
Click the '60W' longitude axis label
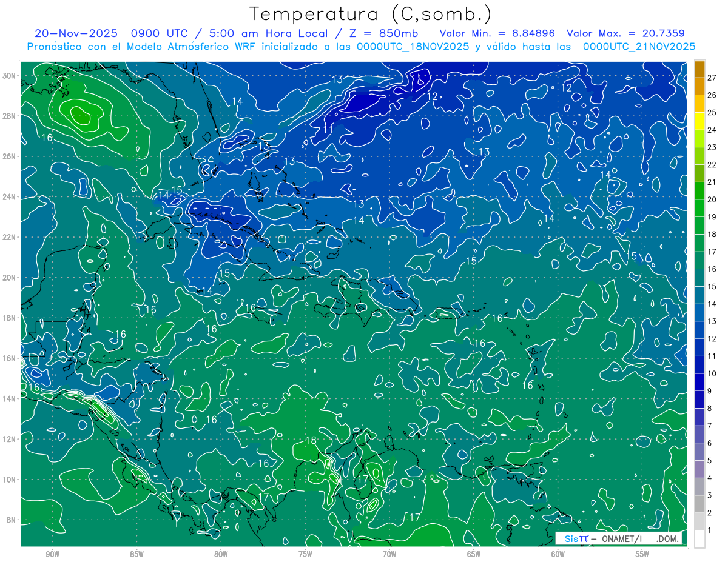click(558, 554)
